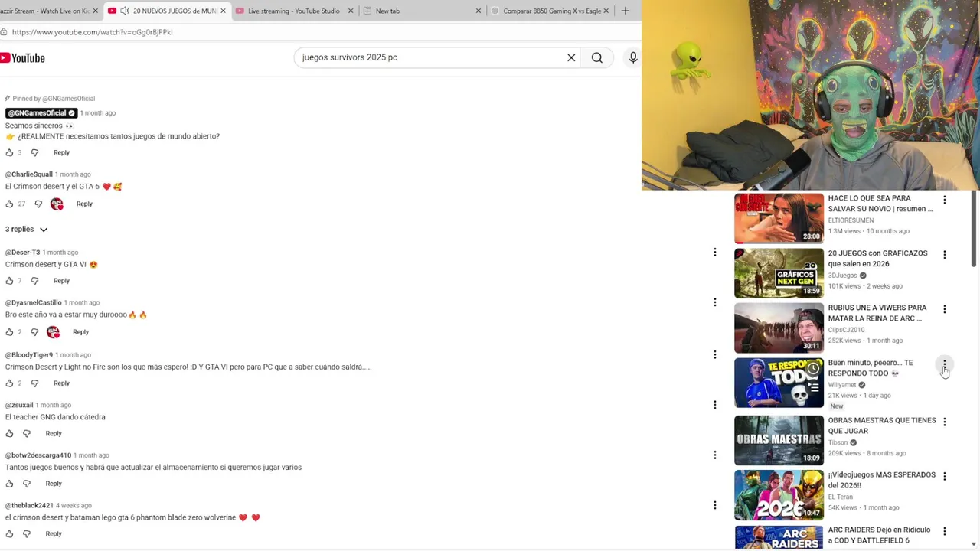Reply to the pinned GNGamesOficial comment
Screen dimensions: 980x551
click(61, 153)
